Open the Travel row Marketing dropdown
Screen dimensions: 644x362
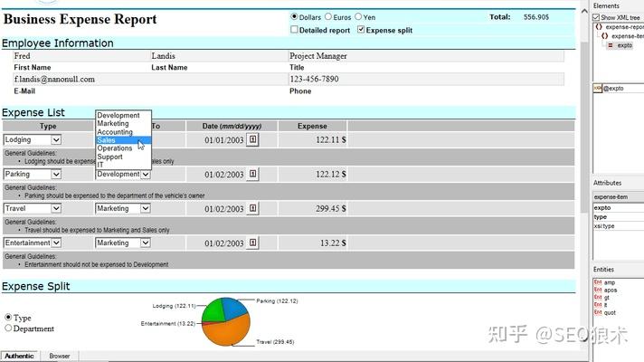(146, 208)
